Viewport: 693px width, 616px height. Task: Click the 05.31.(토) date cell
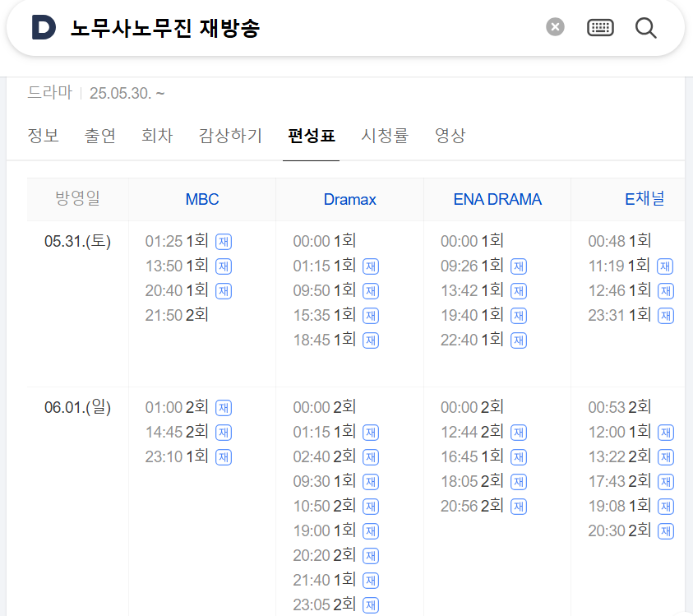(78, 242)
